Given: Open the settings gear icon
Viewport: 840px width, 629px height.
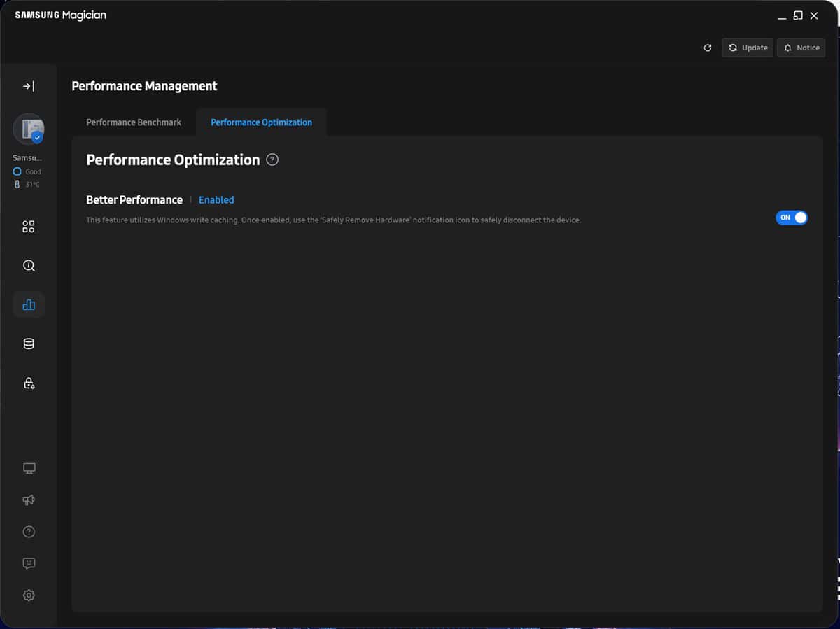Looking at the screenshot, I should coord(29,595).
